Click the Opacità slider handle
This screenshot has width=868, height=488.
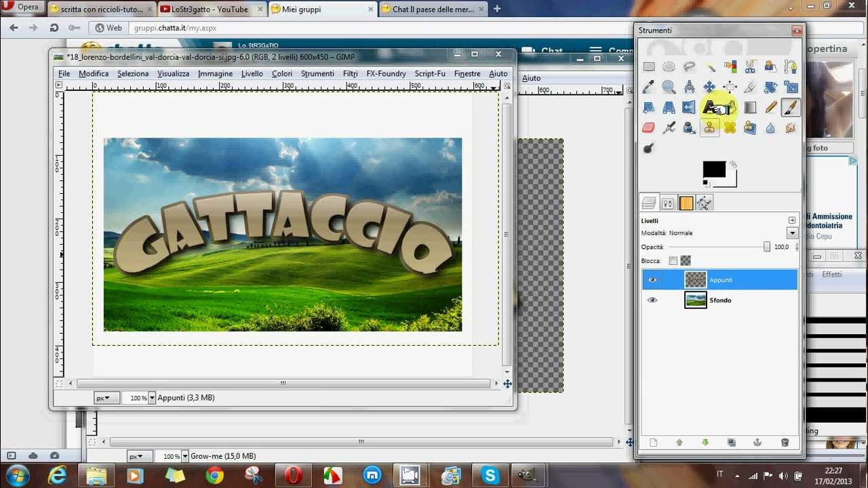click(x=767, y=247)
